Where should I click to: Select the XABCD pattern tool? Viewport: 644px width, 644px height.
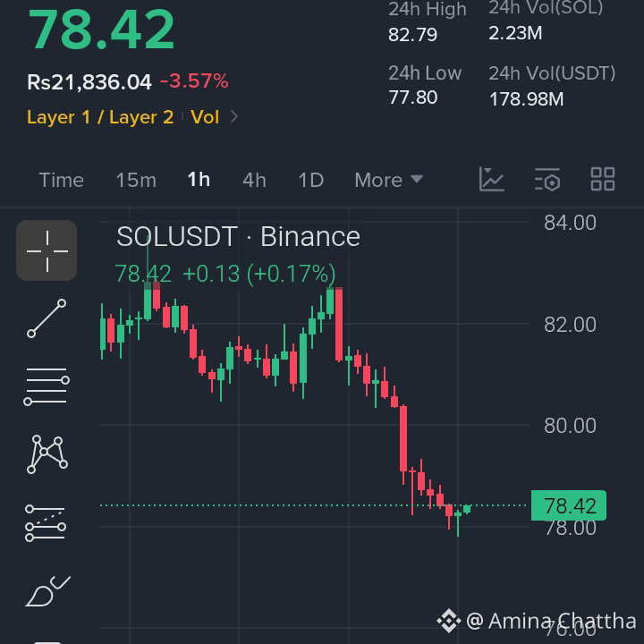click(x=47, y=453)
